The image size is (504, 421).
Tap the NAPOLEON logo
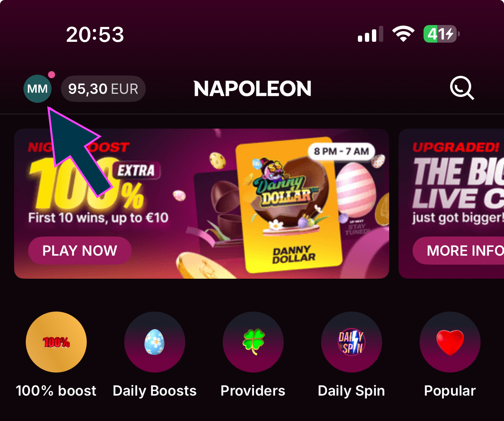[252, 89]
